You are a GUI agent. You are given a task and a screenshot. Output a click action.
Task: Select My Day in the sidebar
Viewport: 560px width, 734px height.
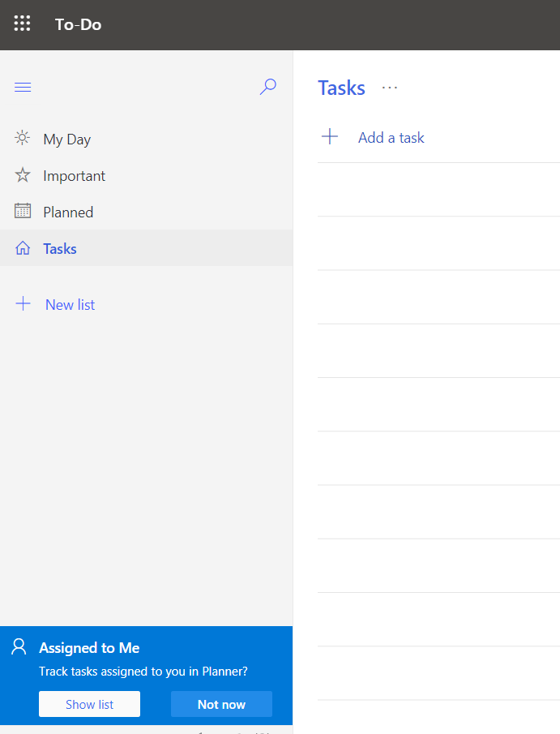67,140
